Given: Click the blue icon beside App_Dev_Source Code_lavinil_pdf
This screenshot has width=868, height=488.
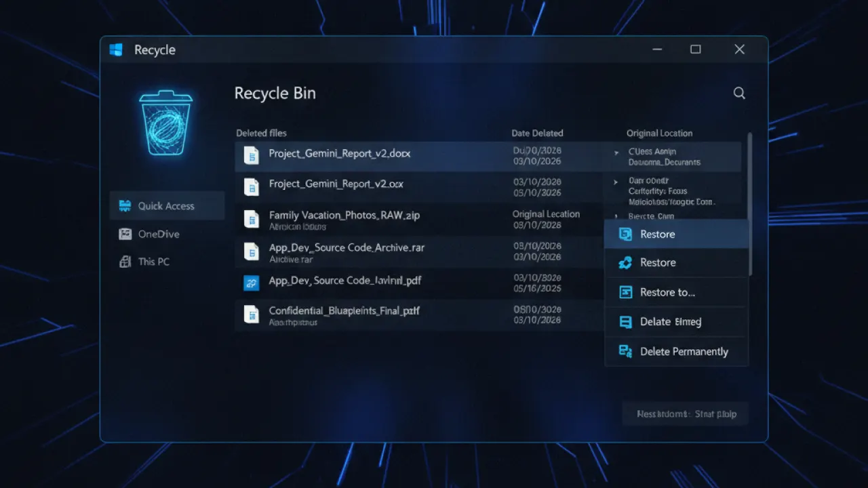Looking at the screenshot, I should point(252,283).
